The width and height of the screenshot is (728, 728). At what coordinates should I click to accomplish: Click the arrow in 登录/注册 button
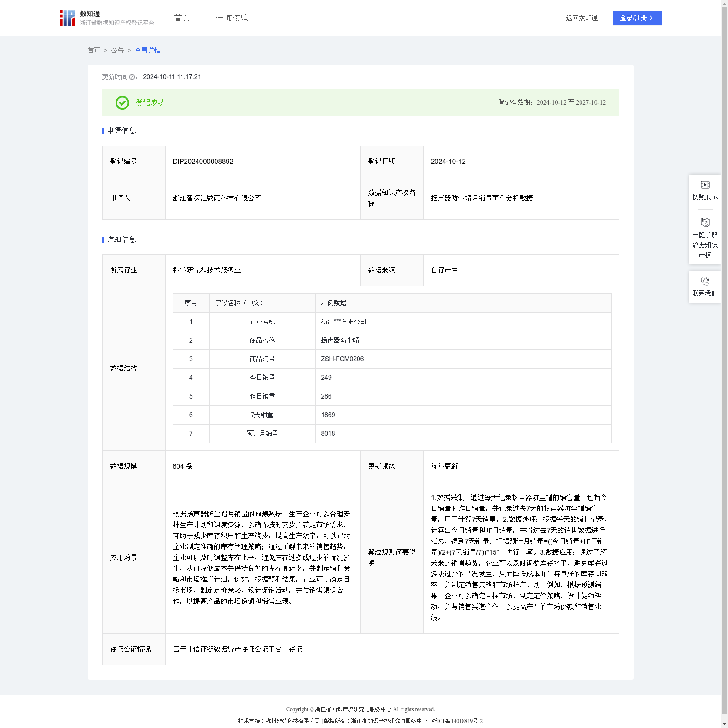[651, 18]
